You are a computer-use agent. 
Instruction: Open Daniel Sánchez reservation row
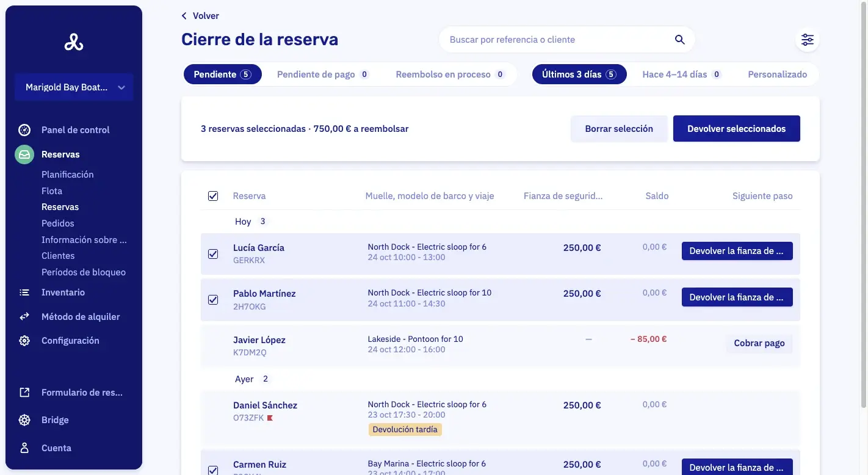point(500,418)
